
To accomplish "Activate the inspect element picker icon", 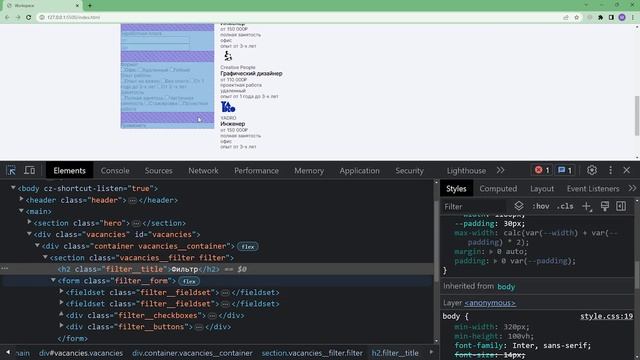I will click(11, 170).
